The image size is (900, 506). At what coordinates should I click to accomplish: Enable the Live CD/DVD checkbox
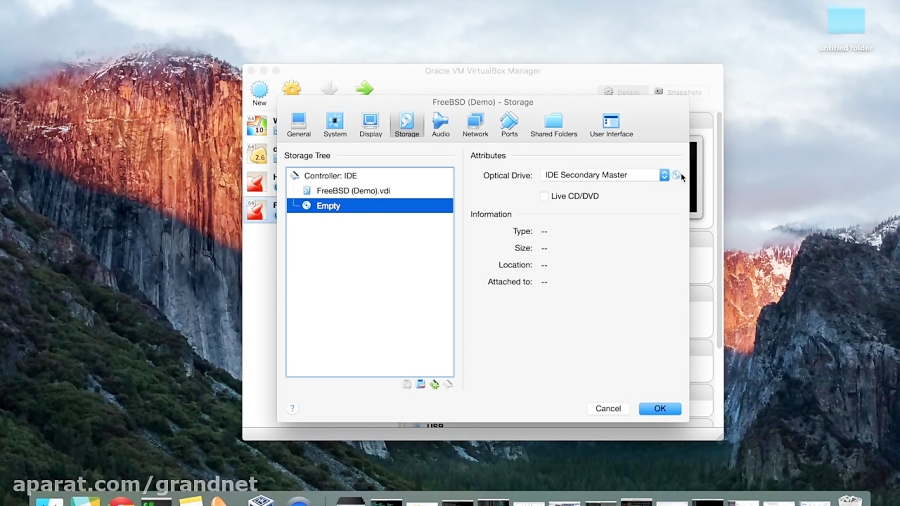click(544, 196)
